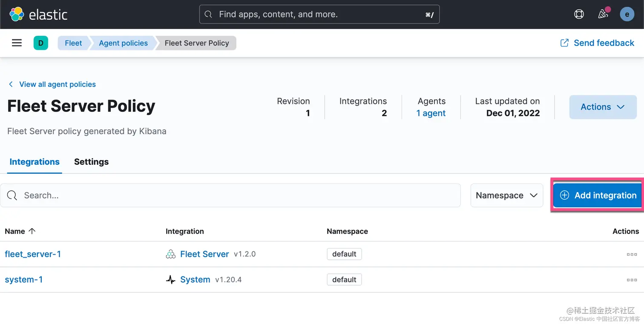
Task: Click the Elastic logo
Action: (38, 14)
